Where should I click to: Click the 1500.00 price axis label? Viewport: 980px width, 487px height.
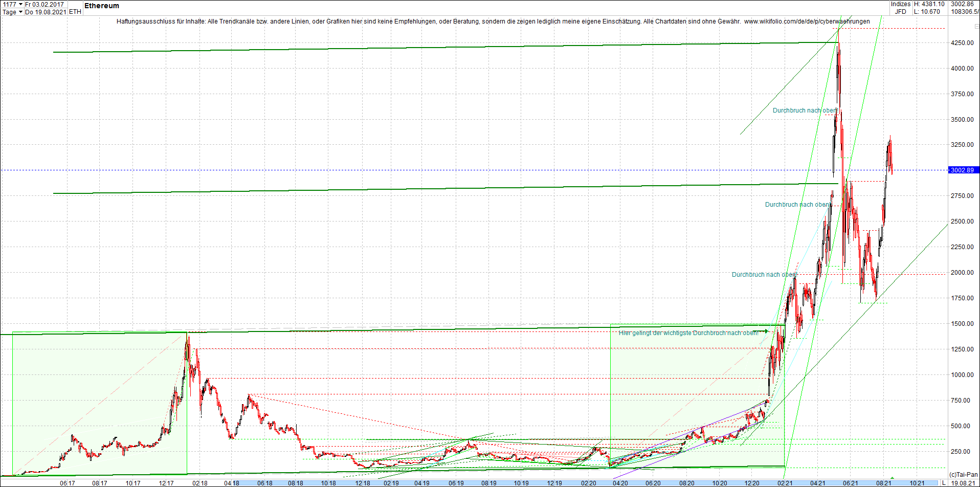pyautogui.click(x=962, y=323)
